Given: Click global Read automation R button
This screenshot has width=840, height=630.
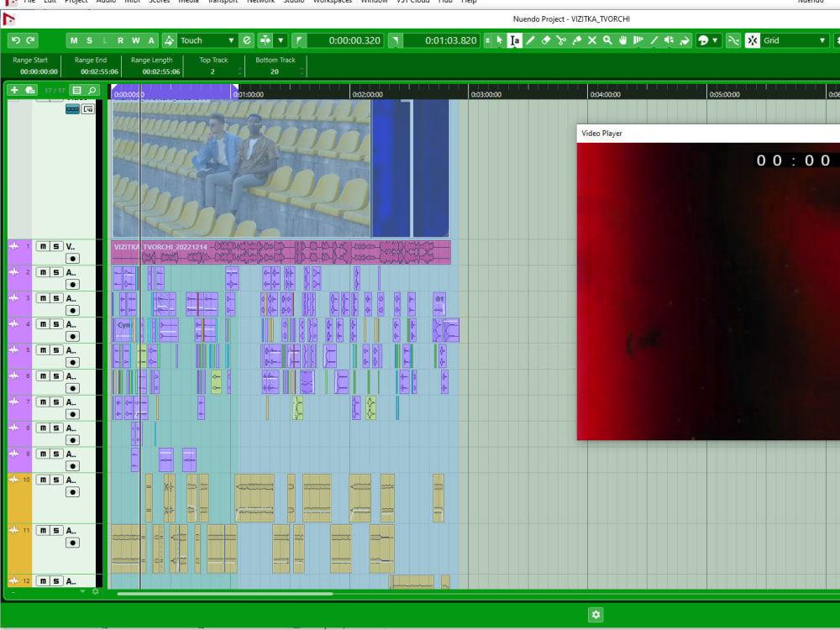Looking at the screenshot, I should point(120,40).
